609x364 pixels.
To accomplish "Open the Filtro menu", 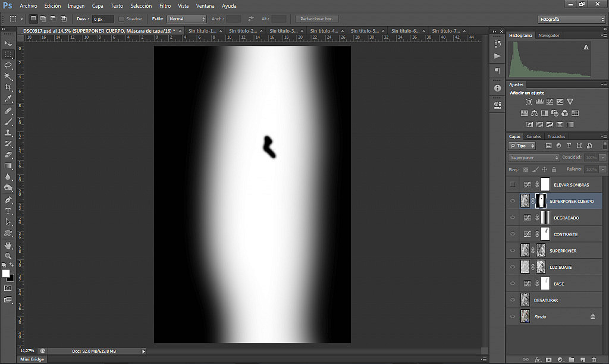I will pos(165,6).
